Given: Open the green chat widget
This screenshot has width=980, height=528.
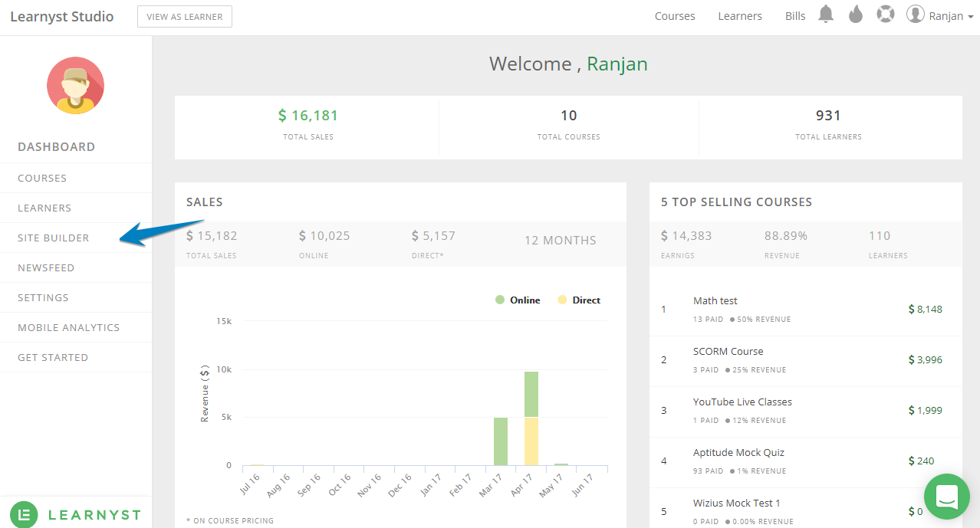Looking at the screenshot, I should (x=947, y=496).
